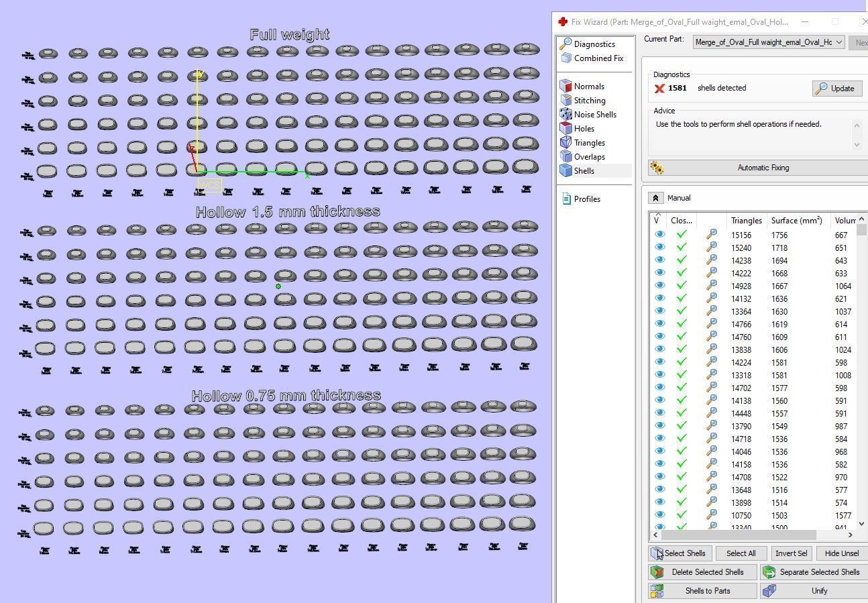Image resolution: width=868 pixels, height=603 pixels.
Task: Click the magnifier icon for shell 15156
Action: tap(711, 235)
